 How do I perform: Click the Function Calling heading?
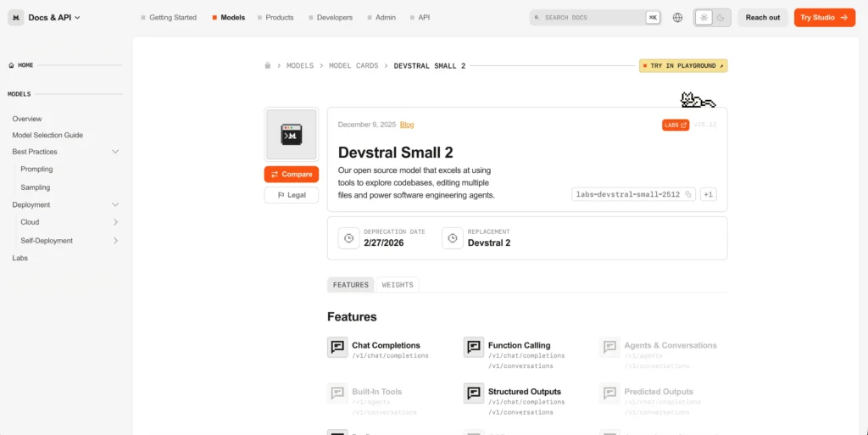point(520,345)
